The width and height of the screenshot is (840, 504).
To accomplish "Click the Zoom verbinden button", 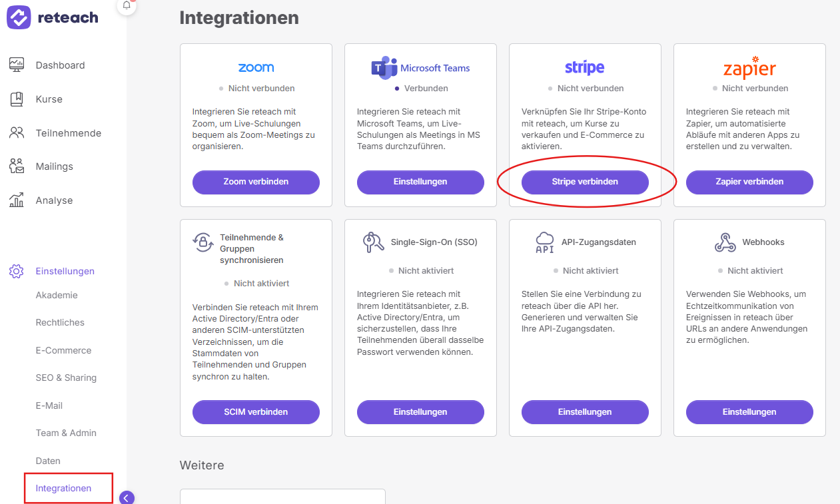I will coord(256,182).
